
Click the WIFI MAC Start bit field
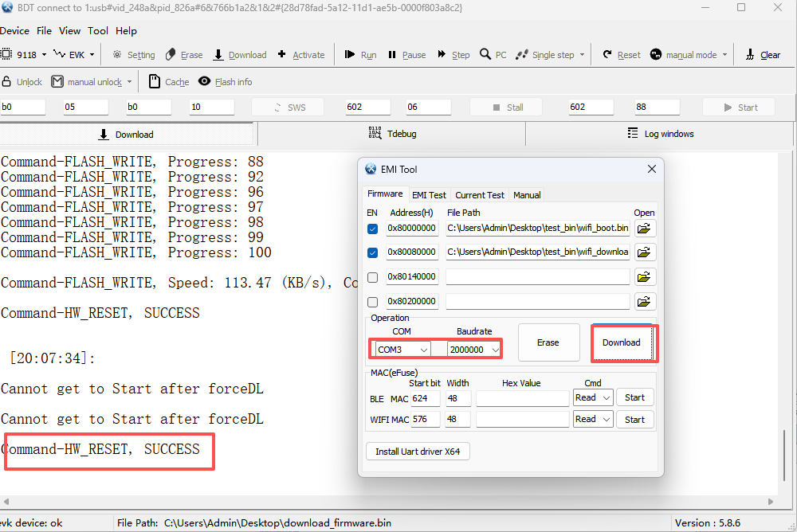pyautogui.click(x=426, y=419)
